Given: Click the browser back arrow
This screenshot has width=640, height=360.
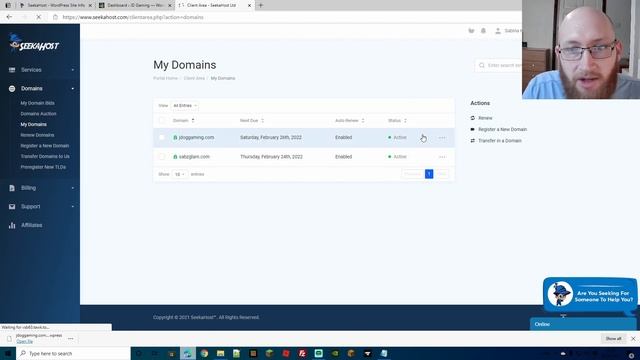Looking at the screenshot, I should 9,17.
